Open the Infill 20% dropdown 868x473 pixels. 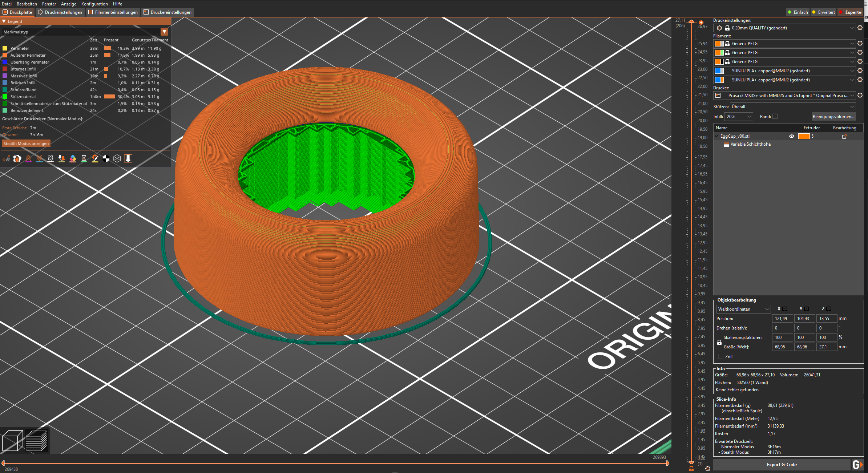(x=738, y=117)
